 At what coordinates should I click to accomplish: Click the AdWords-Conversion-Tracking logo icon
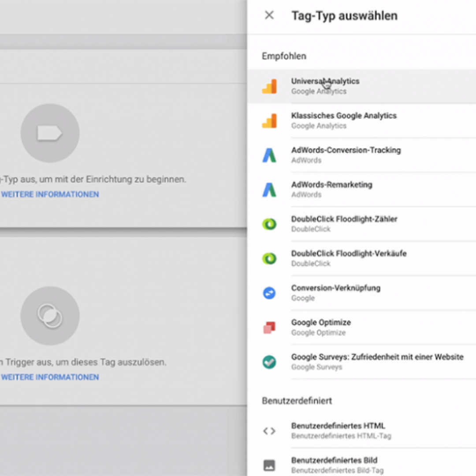pos(269,155)
